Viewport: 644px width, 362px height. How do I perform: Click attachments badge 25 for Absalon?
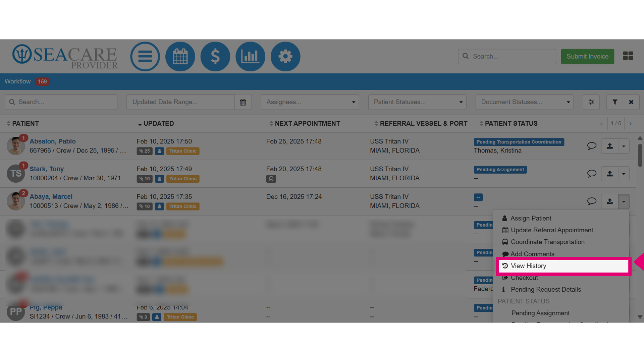[x=145, y=151]
